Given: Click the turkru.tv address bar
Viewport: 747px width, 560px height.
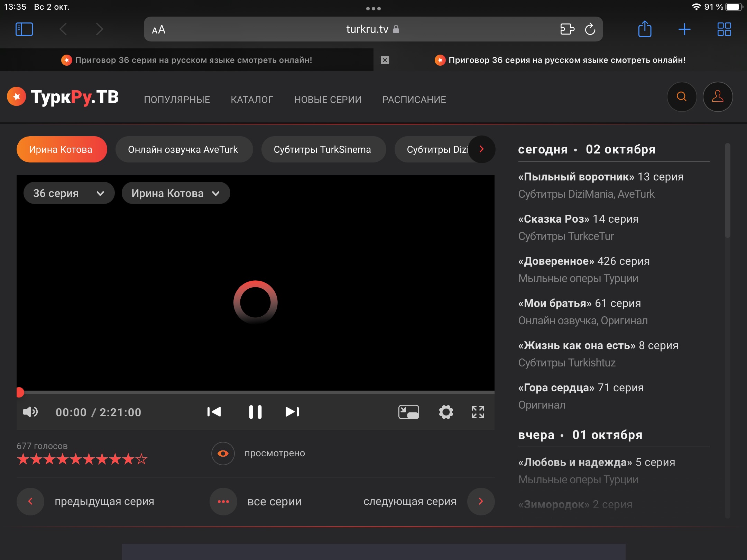Looking at the screenshot, I should click(x=367, y=29).
